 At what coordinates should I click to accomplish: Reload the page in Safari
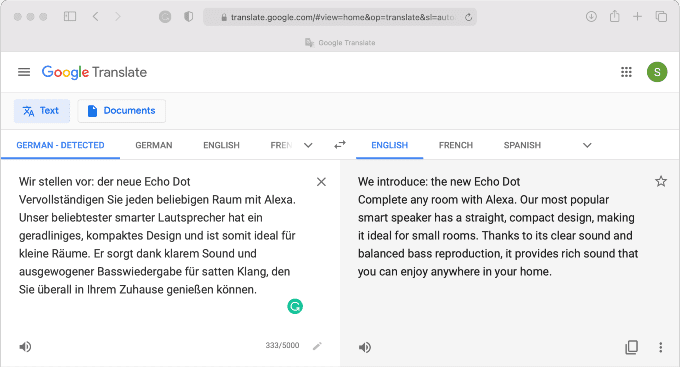[x=468, y=17]
